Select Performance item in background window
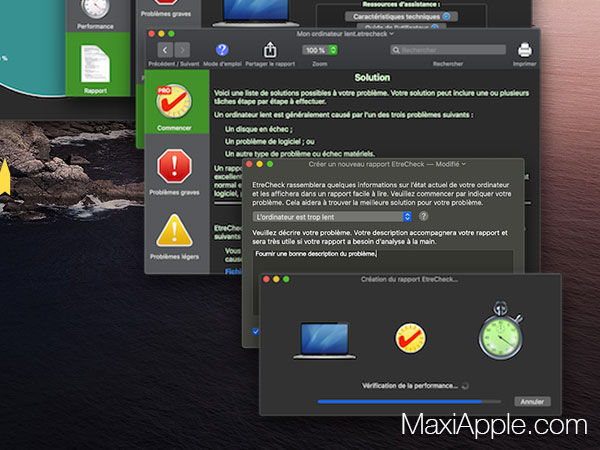The height and width of the screenshot is (450, 600). click(95, 15)
